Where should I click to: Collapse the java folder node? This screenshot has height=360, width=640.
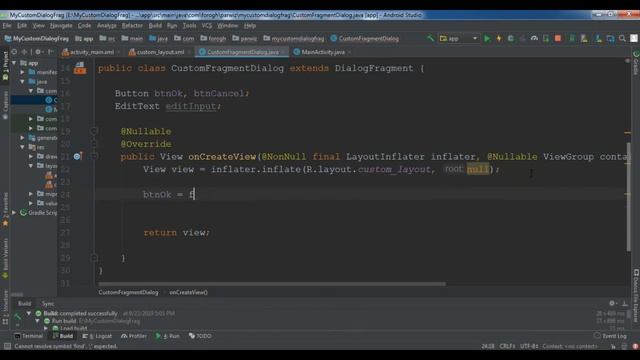click(x=22, y=82)
